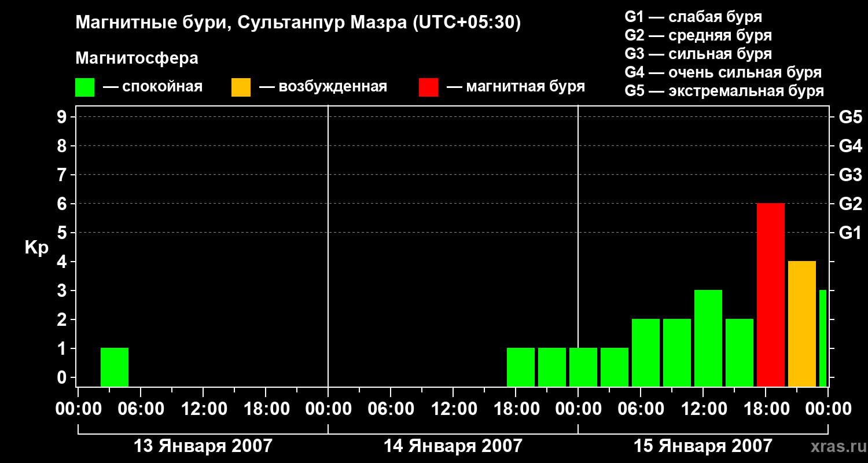Click the 'G1 — слабая буря' line
This screenshot has height=463, width=868.
pyautogui.click(x=693, y=17)
